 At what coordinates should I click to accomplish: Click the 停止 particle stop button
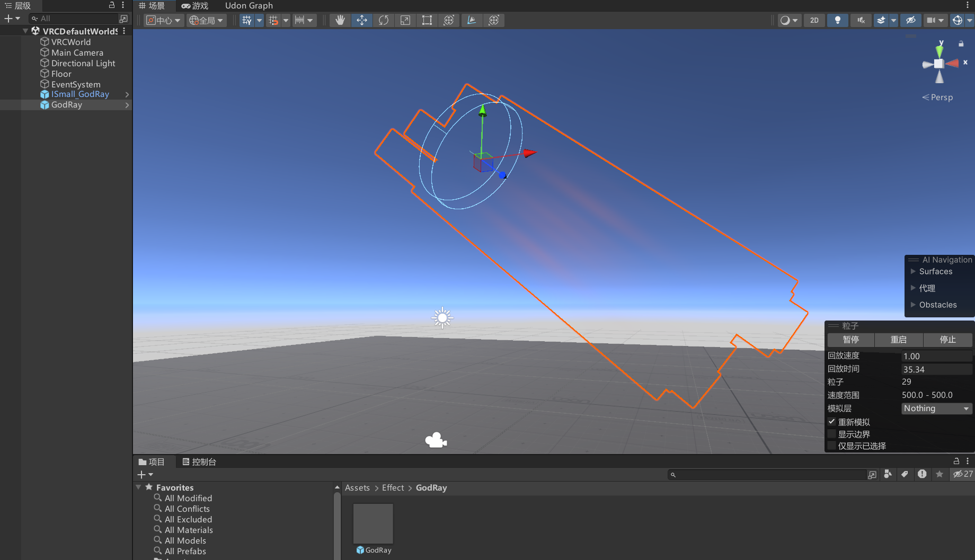click(948, 340)
